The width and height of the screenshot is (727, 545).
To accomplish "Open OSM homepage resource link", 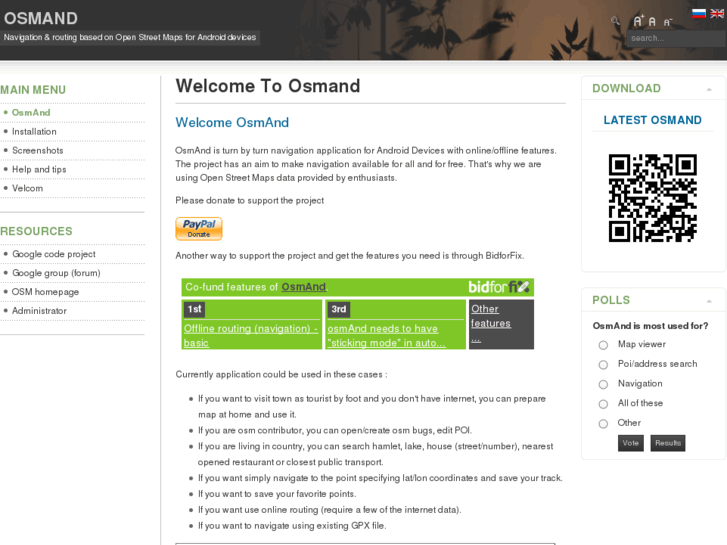I will point(45,292).
